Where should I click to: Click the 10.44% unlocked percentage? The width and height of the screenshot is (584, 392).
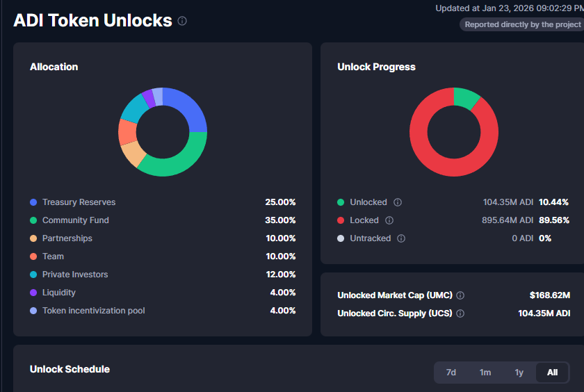click(554, 202)
